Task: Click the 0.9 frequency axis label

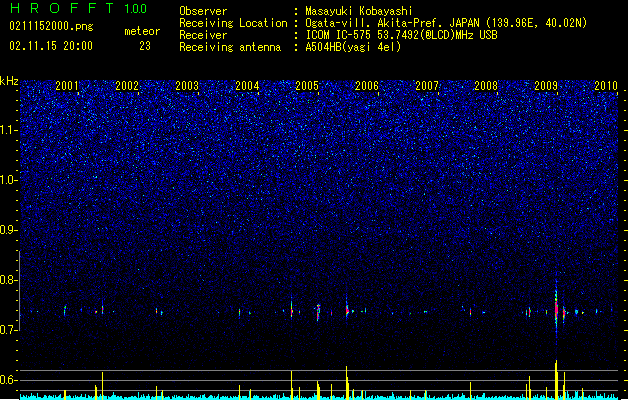Action: (9, 230)
